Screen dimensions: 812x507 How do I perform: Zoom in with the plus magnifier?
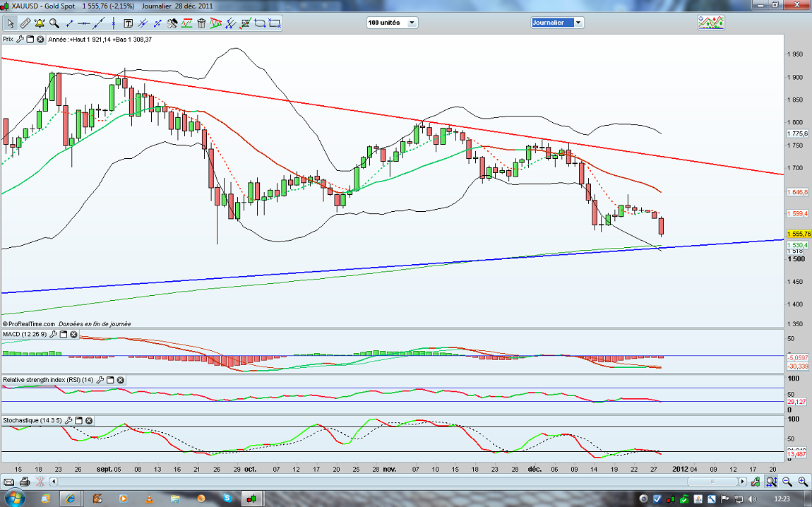[803, 482]
